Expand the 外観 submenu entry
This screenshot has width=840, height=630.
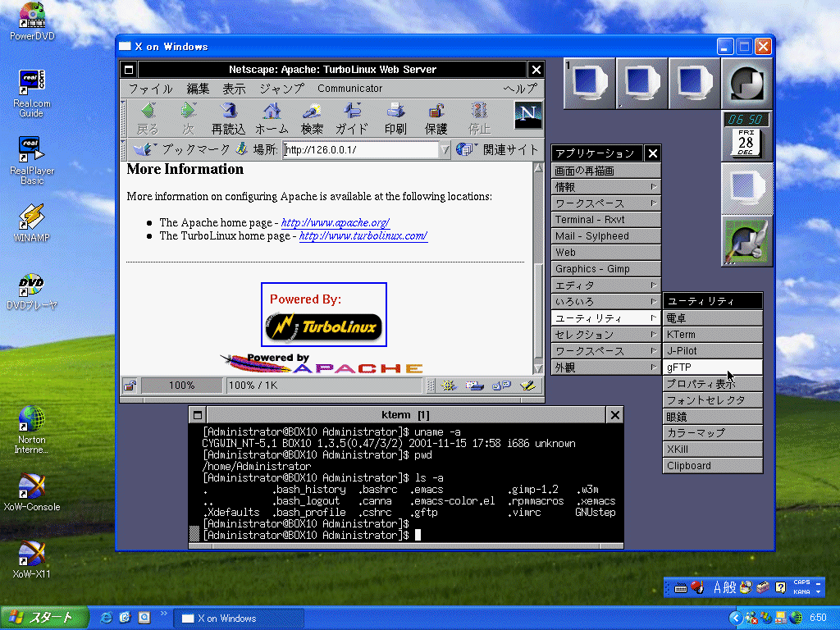coord(606,367)
